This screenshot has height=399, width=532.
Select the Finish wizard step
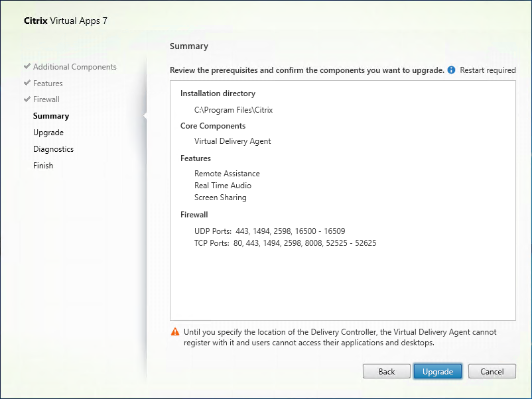(43, 166)
